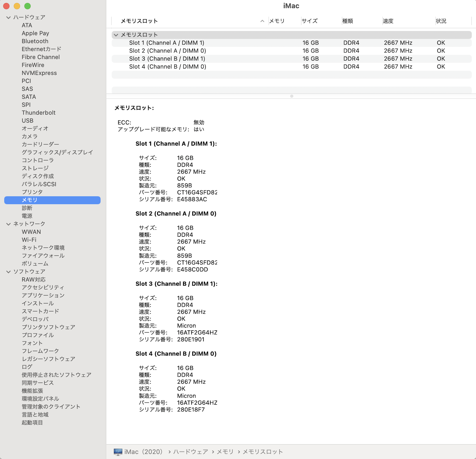
Task: Open プリンタ in the sidebar
Action: pyautogui.click(x=32, y=192)
